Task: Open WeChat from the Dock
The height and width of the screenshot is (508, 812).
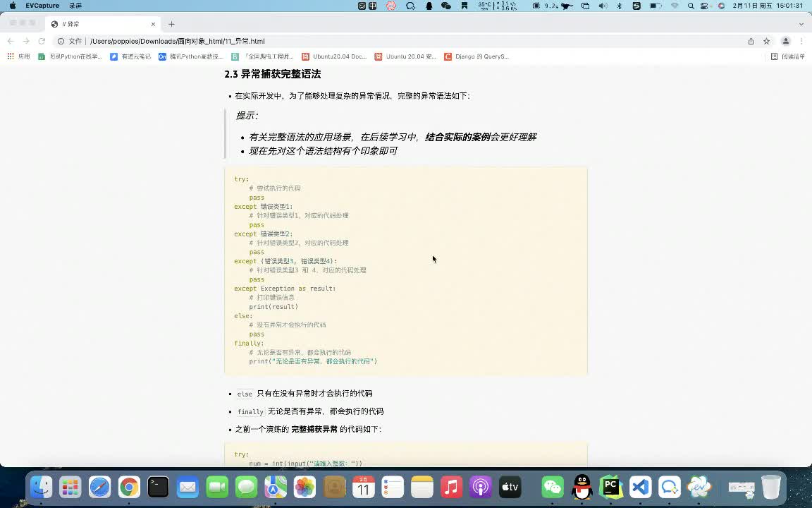Action: pos(553,488)
